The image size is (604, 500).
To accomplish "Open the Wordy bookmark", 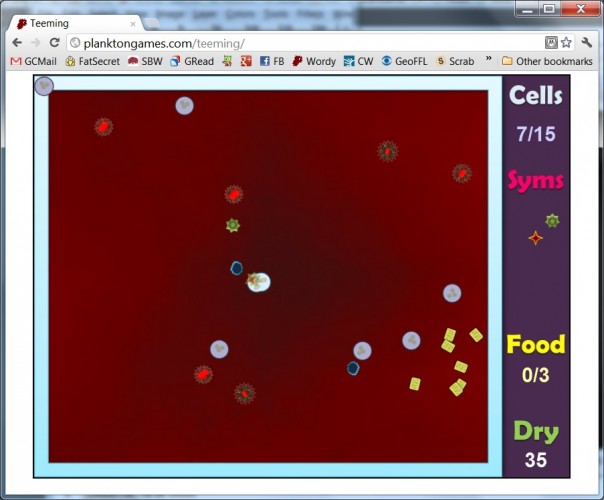I will click(314, 61).
